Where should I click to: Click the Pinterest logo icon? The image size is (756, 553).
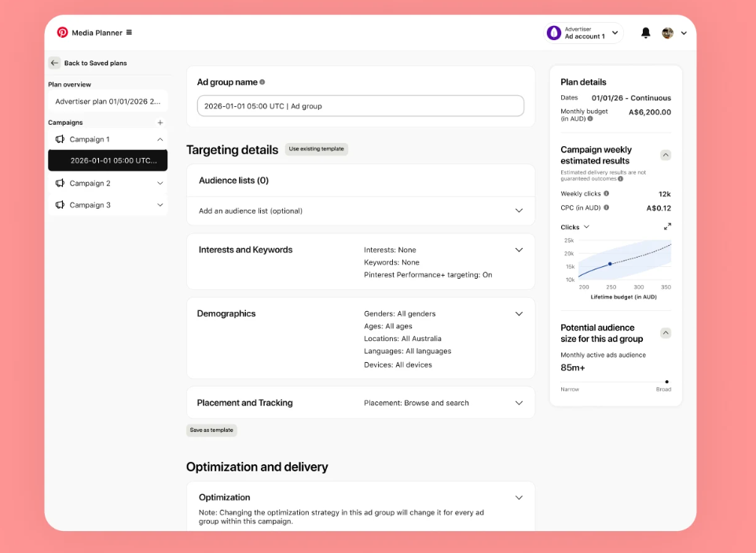coord(62,32)
